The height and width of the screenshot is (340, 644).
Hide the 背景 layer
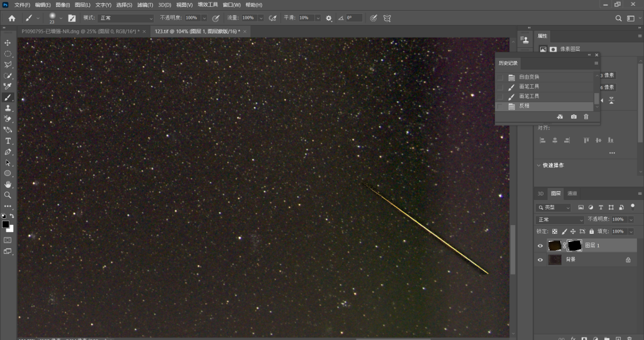click(540, 260)
